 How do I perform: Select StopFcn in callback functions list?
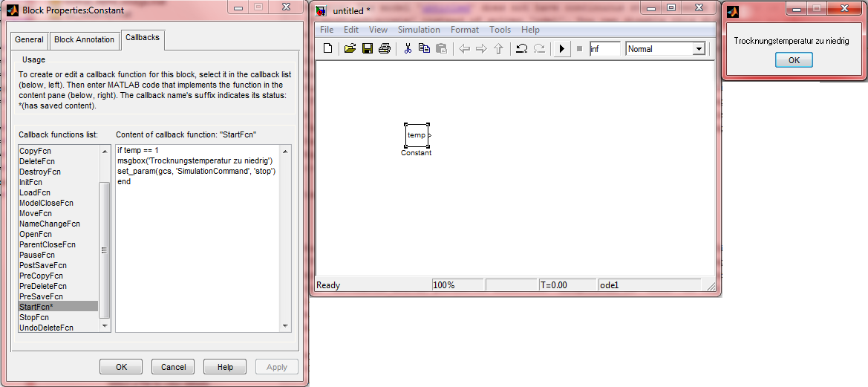click(34, 317)
